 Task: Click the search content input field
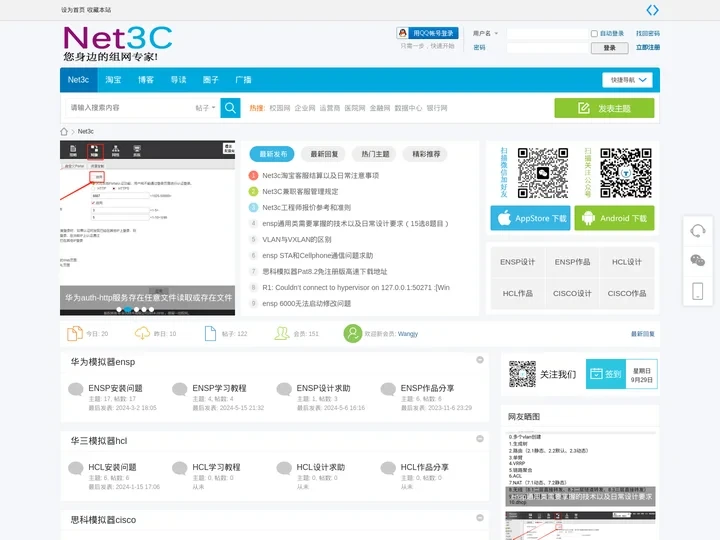[130, 108]
